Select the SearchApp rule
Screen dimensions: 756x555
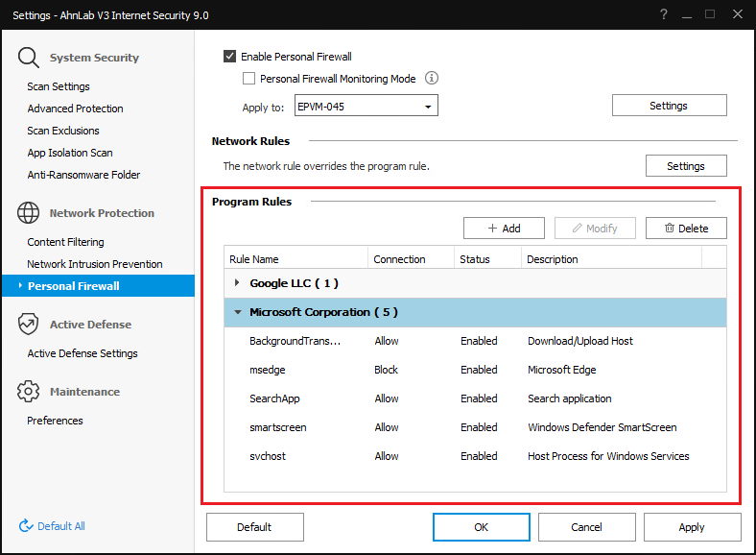[x=475, y=398]
